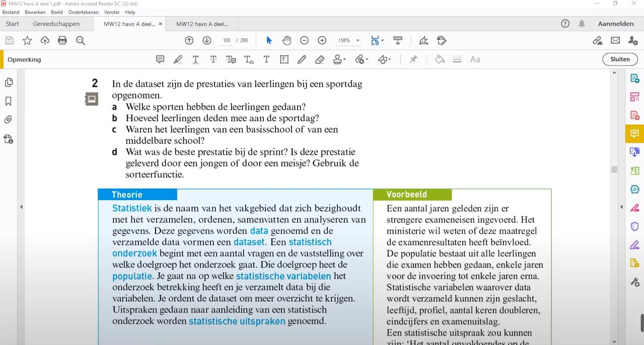This screenshot has height=345, width=644.
Task: Open the Comment tool in right pane
Action: pyautogui.click(x=634, y=134)
